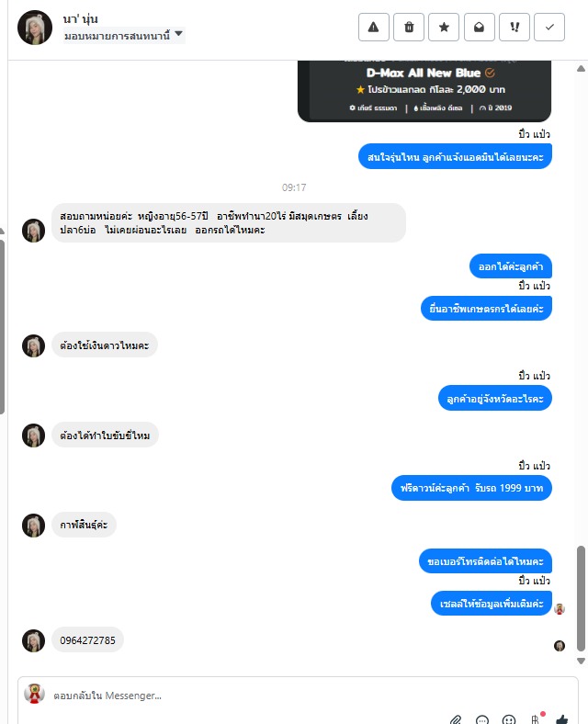Star this conversation for follow up
Image resolution: width=588 pixels, height=724 pixels.
[x=444, y=28]
